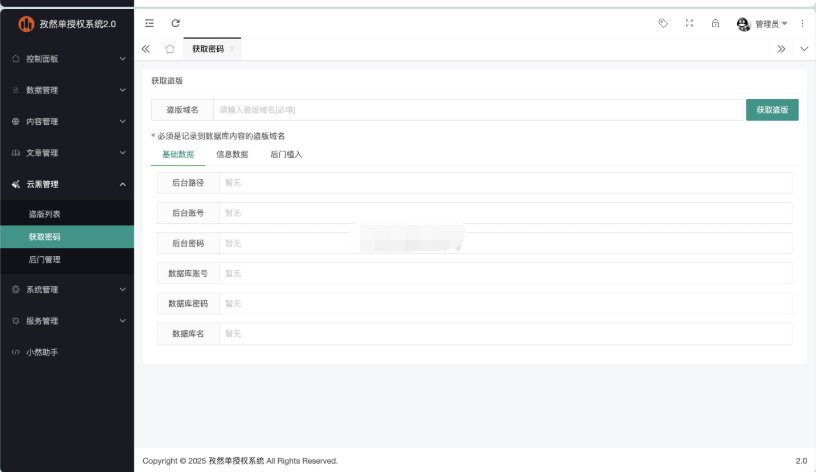Expand the 服务管理 menu
This screenshot has height=472, width=816.
[67, 321]
